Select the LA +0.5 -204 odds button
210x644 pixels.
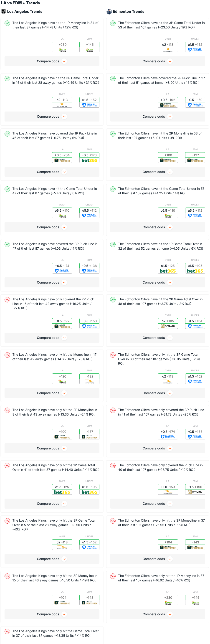click(62, 155)
